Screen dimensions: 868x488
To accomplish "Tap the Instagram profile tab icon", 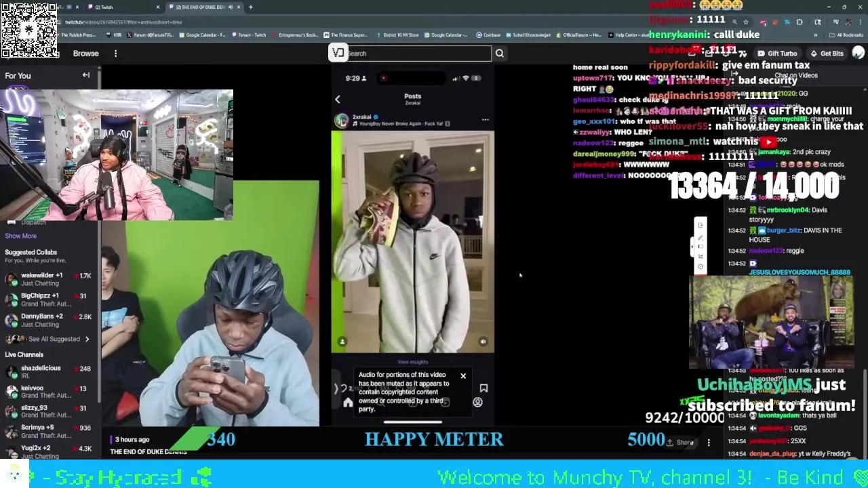I will tap(477, 403).
